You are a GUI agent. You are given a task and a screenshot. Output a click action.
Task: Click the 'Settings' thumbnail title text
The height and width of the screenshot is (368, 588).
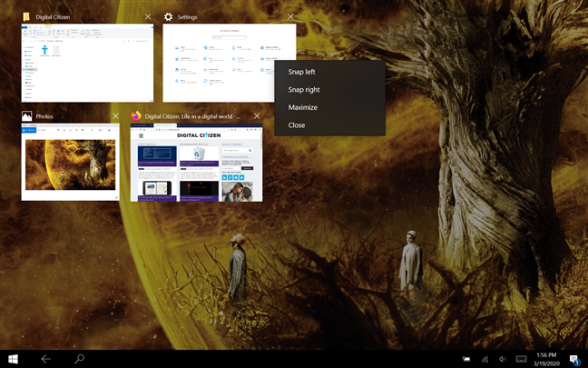187,17
